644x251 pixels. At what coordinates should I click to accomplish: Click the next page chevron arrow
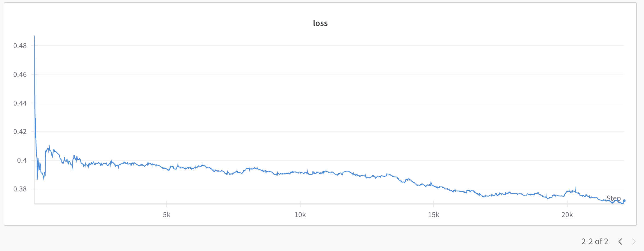click(634, 241)
